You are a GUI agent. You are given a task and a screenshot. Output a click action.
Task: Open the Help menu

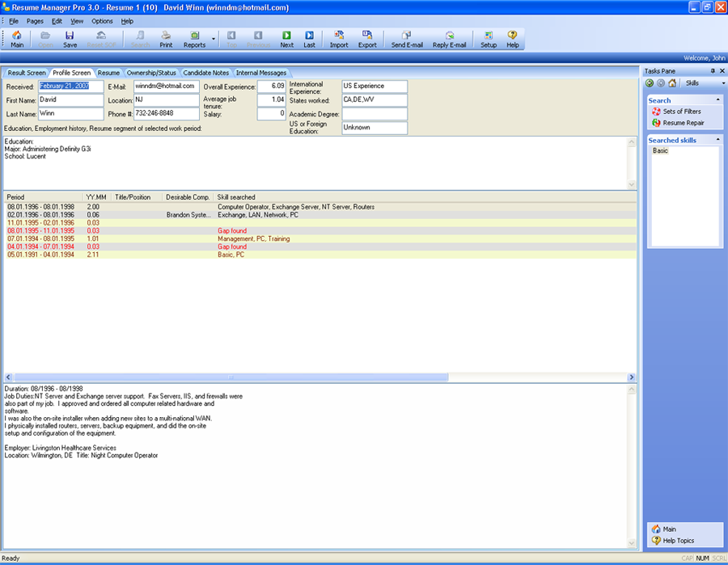127,21
